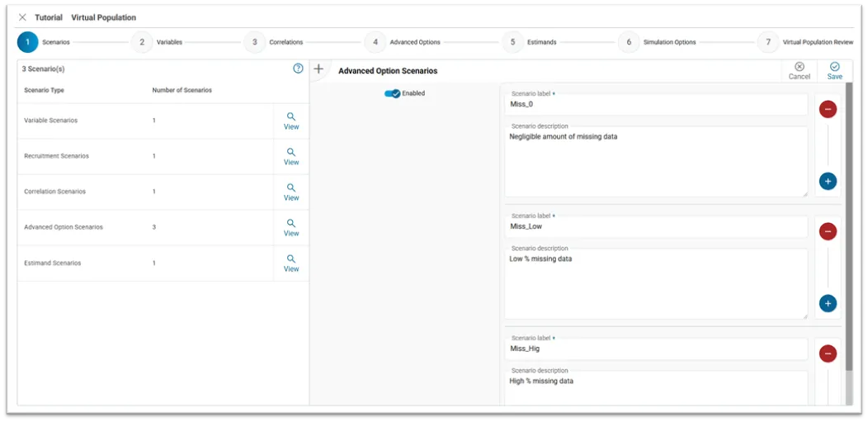Image resolution: width=868 pixels, height=422 pixels.
Task: View the Variable Scenarios row
Action: click(291, 121)
